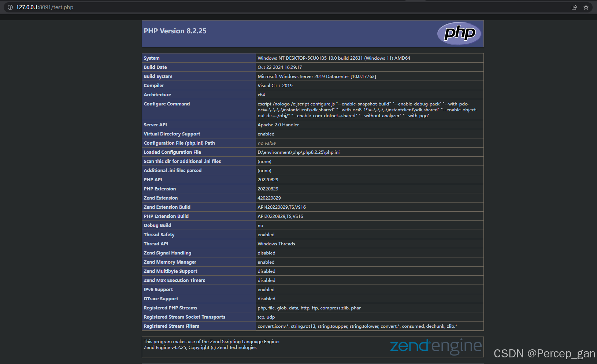The width and height of the screenshot is (597, 364).
Task: Select the Thread API label
Action: pos(156,244)
